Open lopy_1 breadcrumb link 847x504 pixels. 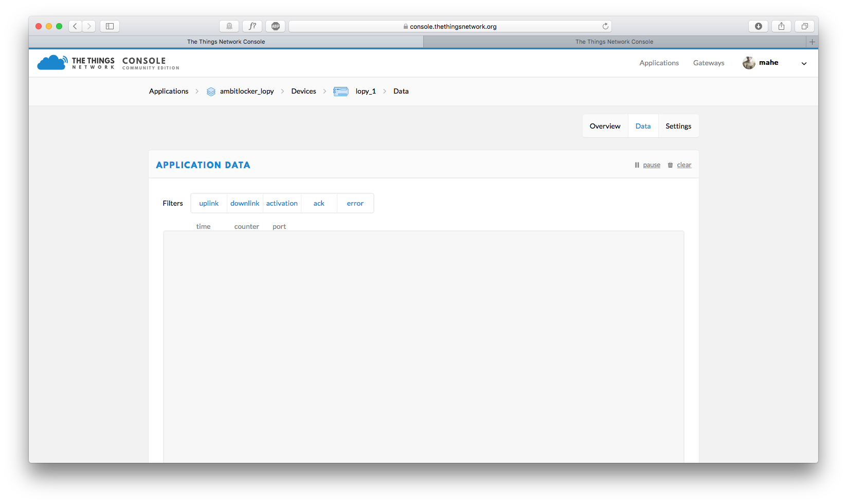tap(366, 91)
